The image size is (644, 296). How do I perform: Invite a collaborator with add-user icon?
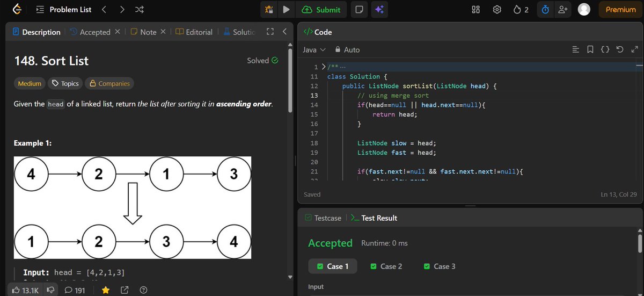coord(562,10)
